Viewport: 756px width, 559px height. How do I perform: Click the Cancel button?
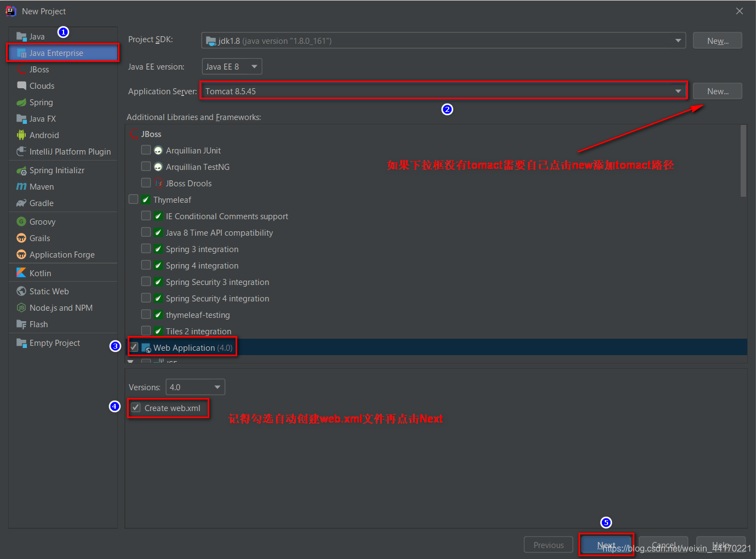[663, 545]
